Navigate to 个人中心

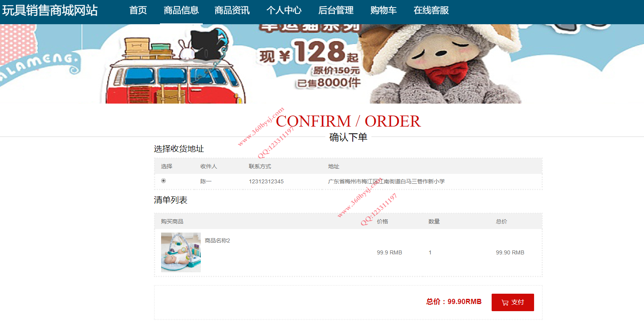(284, 10)
